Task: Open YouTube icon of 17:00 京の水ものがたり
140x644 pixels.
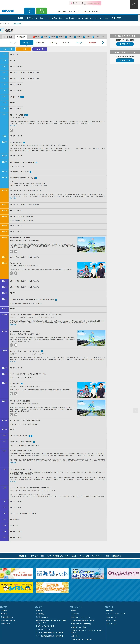Action: click(16, 251)
